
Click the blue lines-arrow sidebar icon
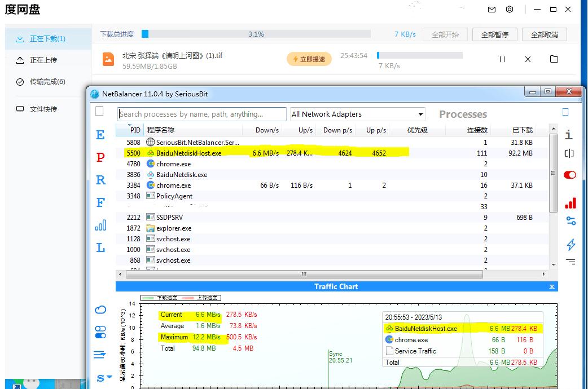100,354
